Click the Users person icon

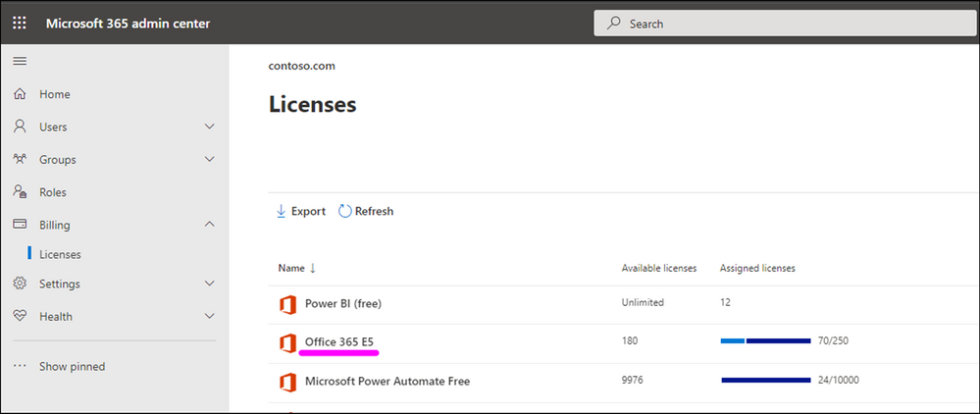pos(20,127)
